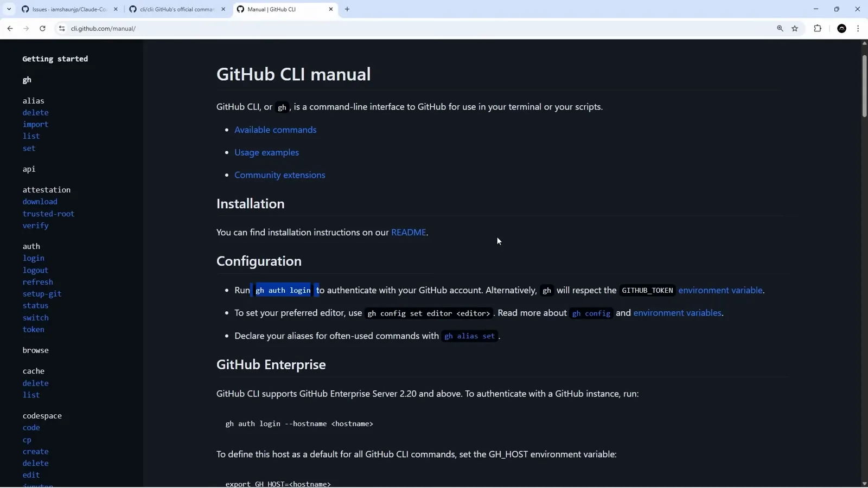Open codespace create in sidebar

click(35, 452)
